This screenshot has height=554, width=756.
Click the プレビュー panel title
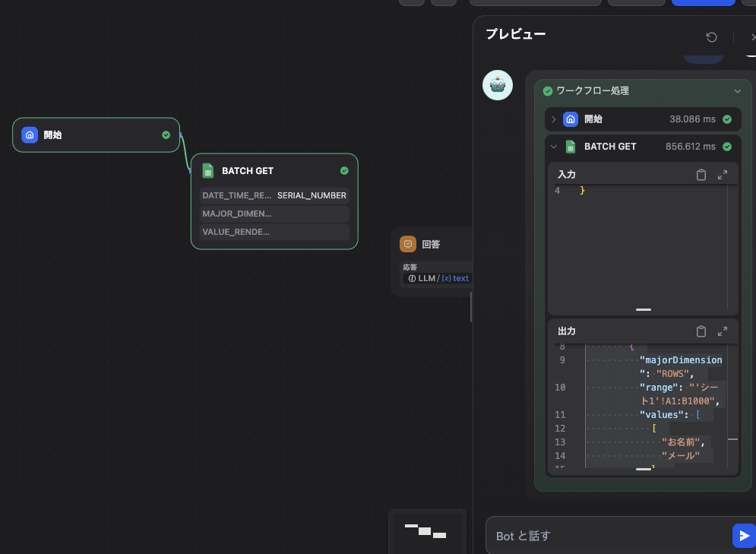point(515,34)
